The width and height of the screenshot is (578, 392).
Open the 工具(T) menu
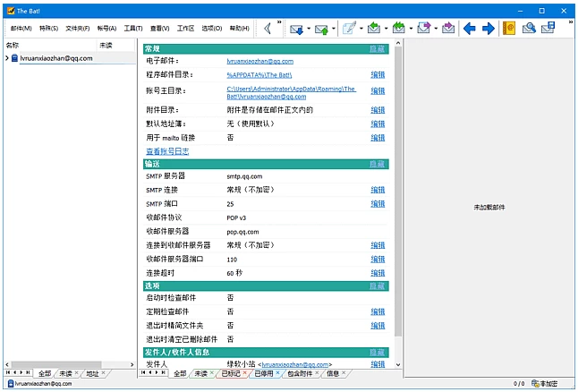point(133,29)
